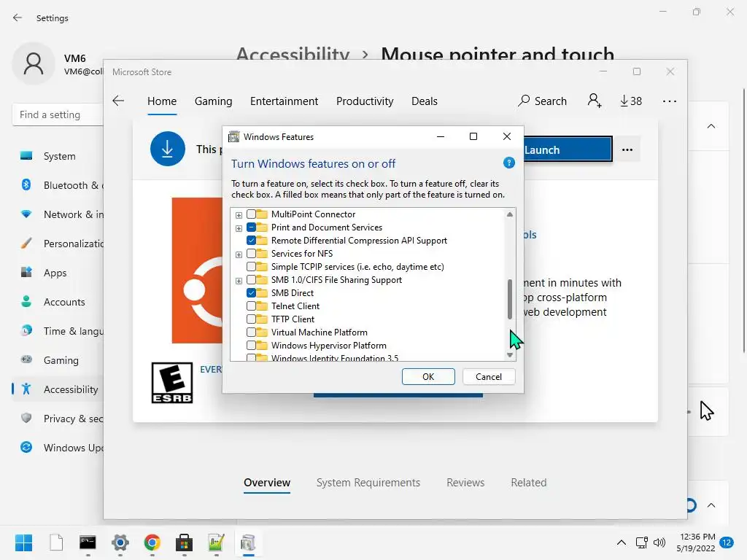Collapse the bottom Settings section chevron

coord(711,505)
